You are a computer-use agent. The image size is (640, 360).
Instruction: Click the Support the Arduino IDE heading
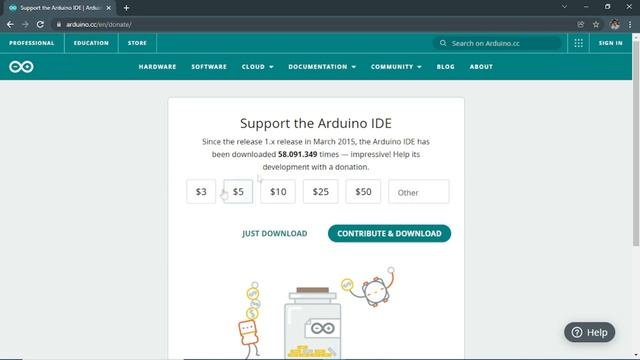click(x=316, y=123)
